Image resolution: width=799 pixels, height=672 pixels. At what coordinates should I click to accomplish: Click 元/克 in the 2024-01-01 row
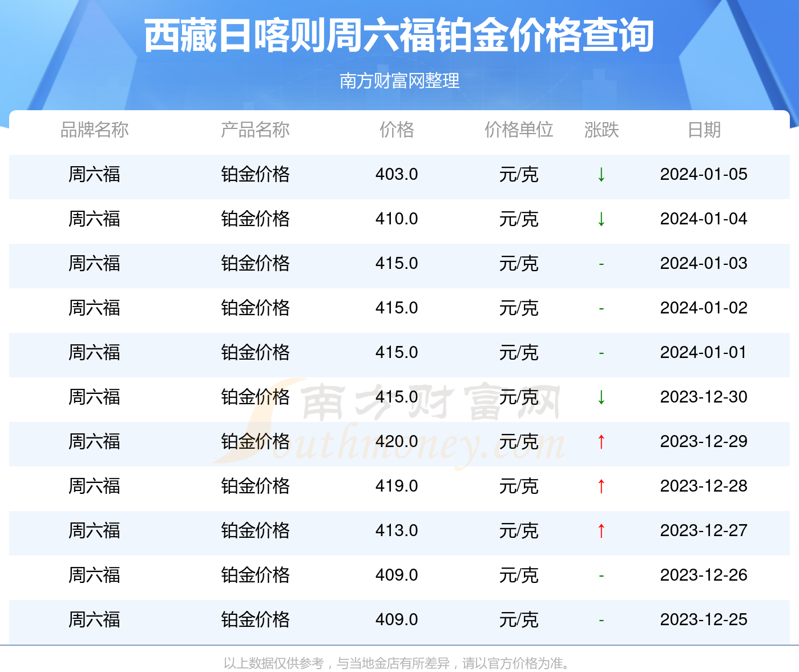coord(519,352)
